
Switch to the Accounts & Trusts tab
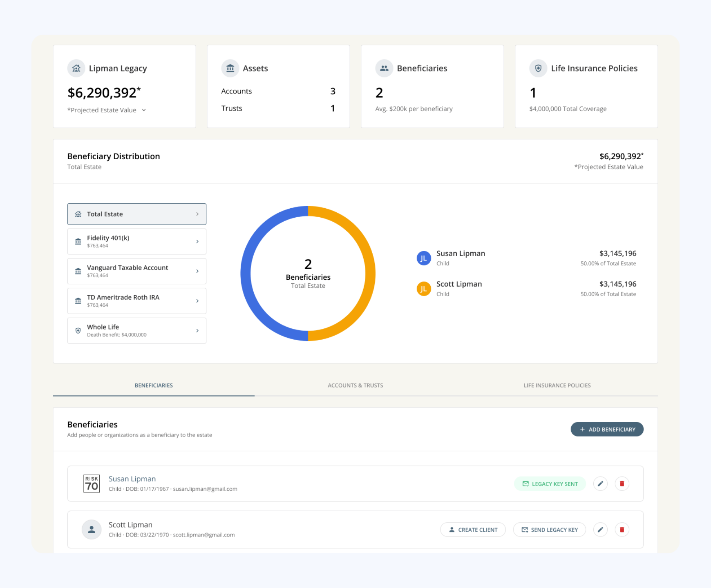[x=355, y=385]
